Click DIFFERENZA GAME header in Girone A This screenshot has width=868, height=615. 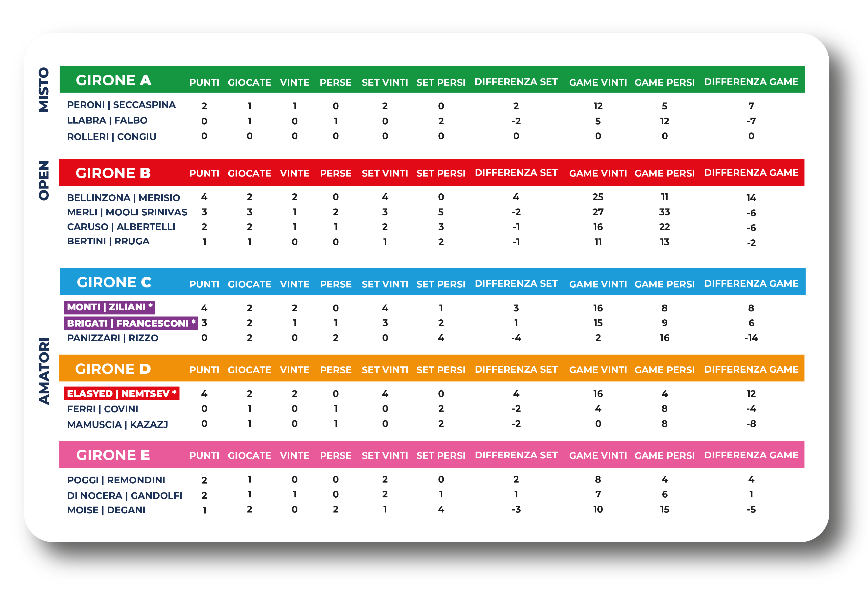click(x=751, y=82)
